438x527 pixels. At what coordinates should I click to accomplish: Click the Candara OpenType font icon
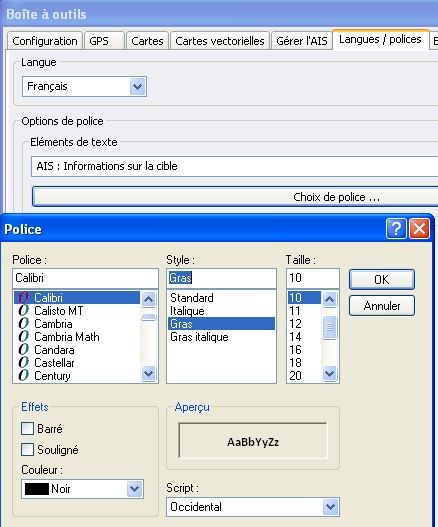pos(24,350)
